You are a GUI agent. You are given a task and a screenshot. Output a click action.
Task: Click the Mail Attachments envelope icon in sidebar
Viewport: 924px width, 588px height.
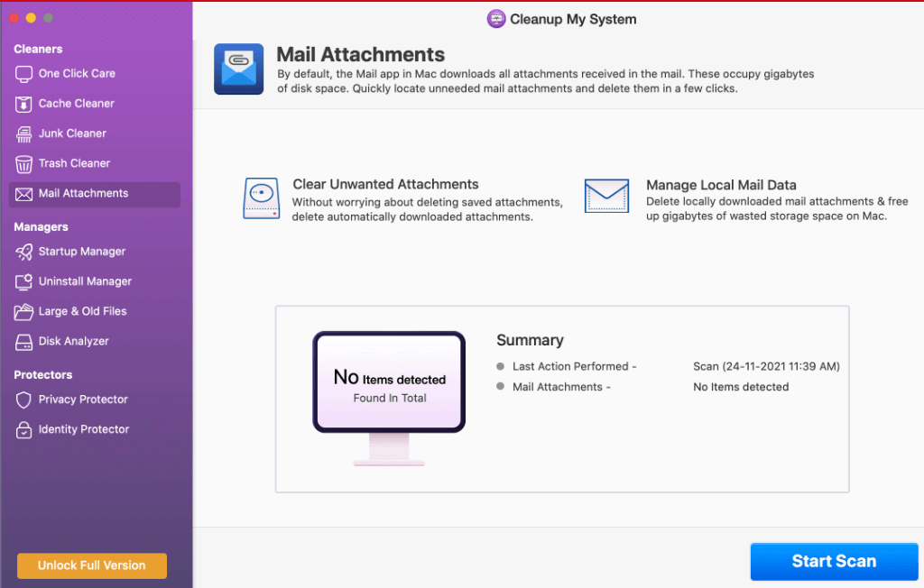[x=23, y=194]
